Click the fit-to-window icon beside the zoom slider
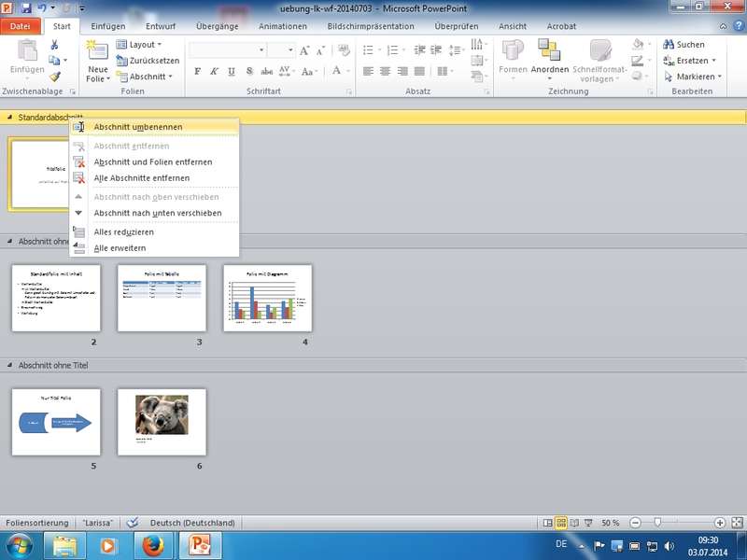Viewport: 747px width, 560px height. click(x=737, y=523)
